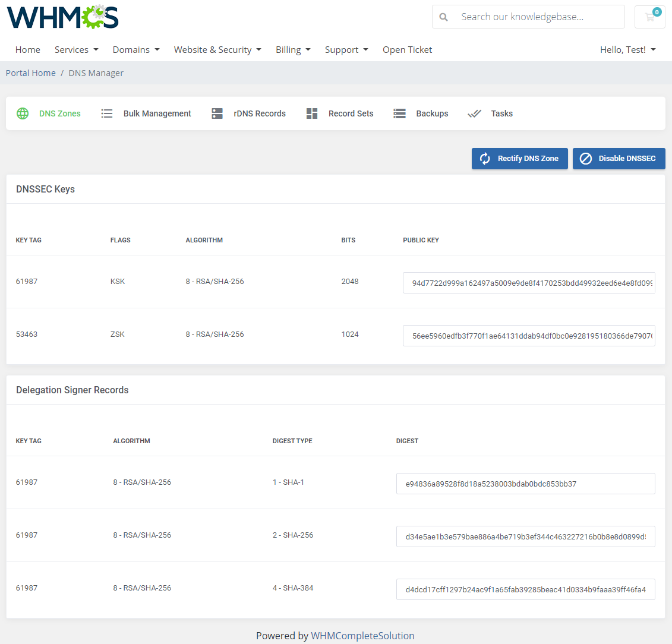The height and width of the screenshot is (644, 672).
Task: Open the Open Ticket menu item
Action: (407, 49)
